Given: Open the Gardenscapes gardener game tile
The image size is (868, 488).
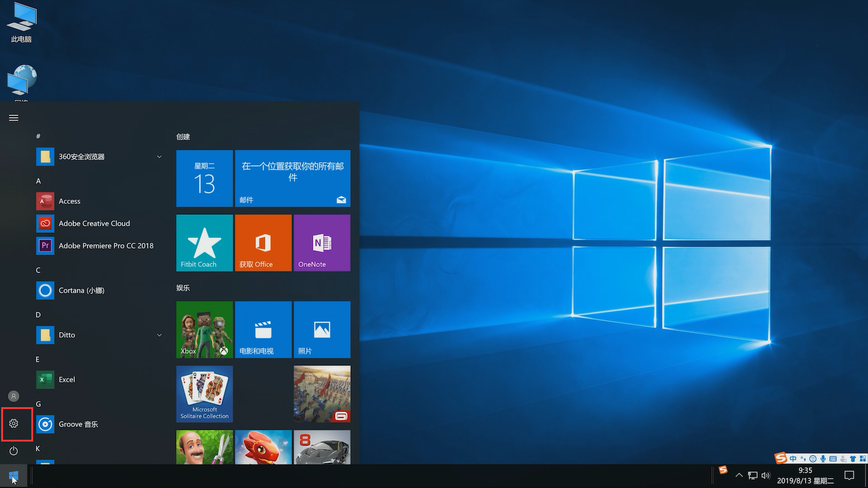Looking at the screenshot, I should click(x=204, y=447).
